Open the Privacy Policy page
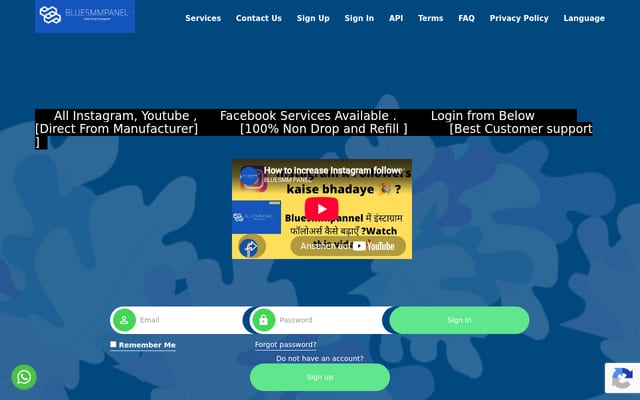This screenshot has width=640, height=400. (519, 18)
